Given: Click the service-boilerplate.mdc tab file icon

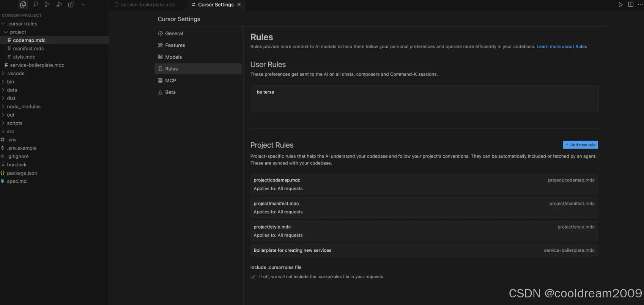Looking at the screenshot, I should click(x=117, y=5).
